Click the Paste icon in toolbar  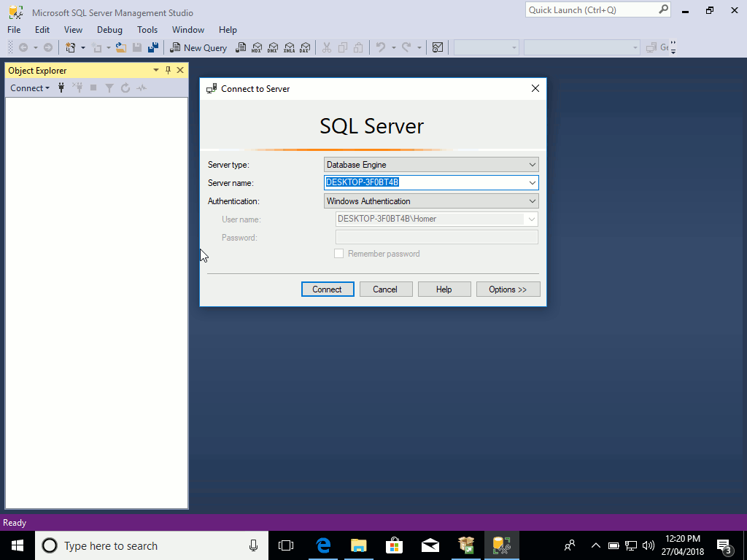click(x=358, y=47)
